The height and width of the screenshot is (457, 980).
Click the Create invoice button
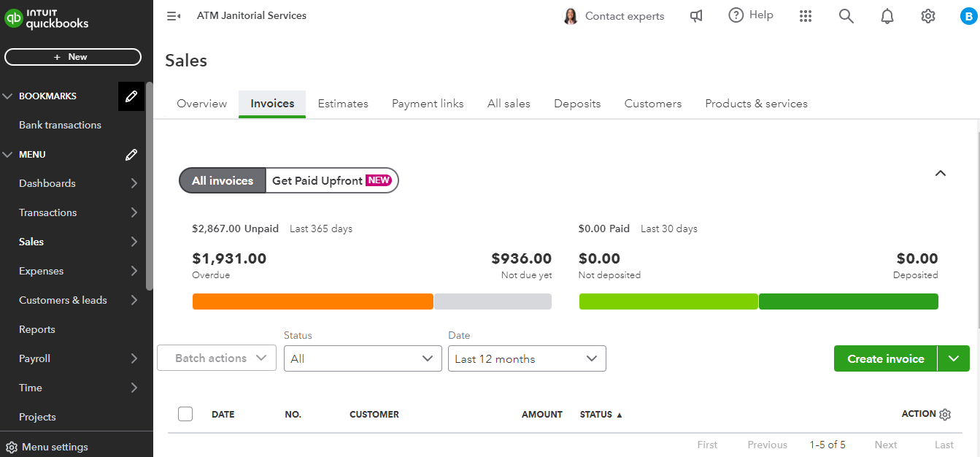(885, 358)
